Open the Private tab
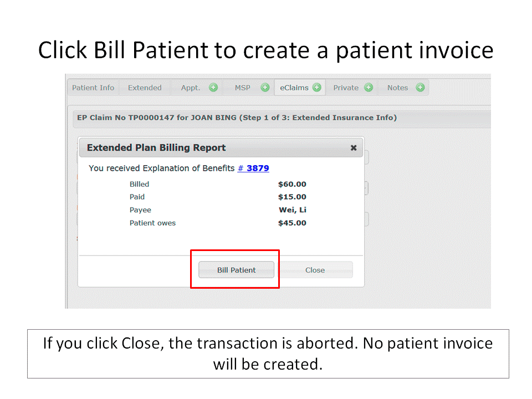This screenshot has height=399, width=532. click(x=346, y=88)
